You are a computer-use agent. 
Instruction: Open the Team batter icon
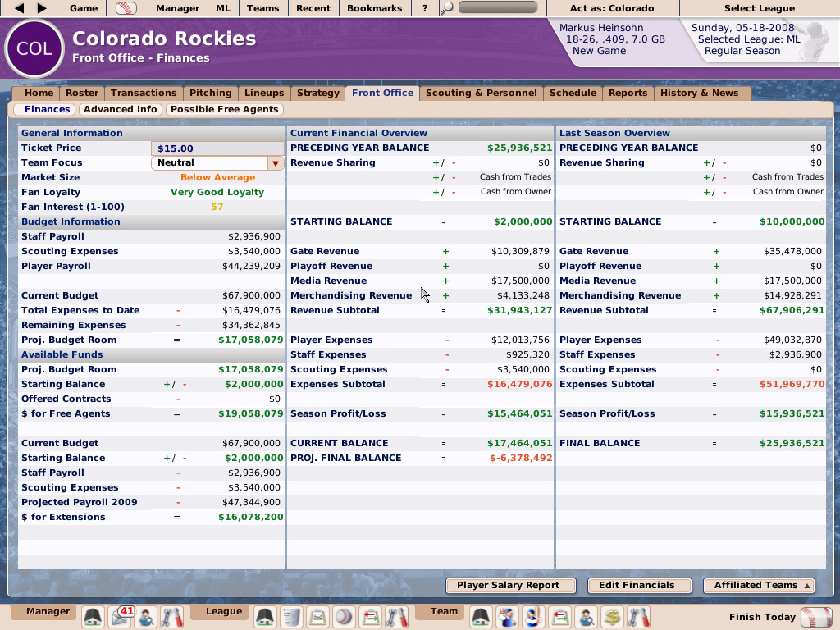[x=533, y=617]
